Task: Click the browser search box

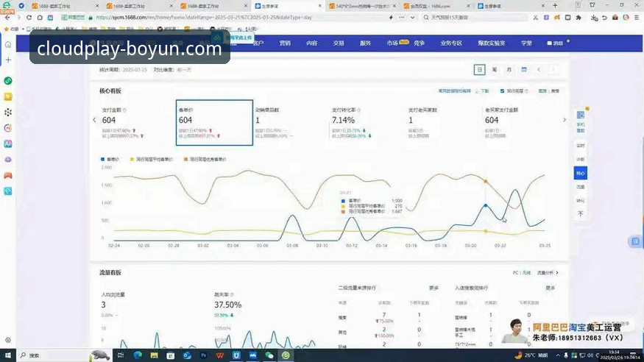Action: pos(476,18)
